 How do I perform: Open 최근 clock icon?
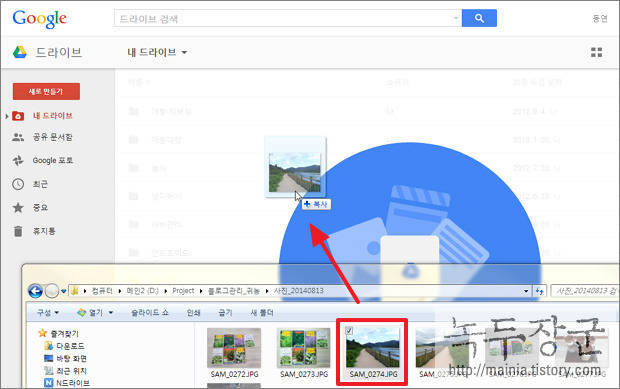[18, 184]
